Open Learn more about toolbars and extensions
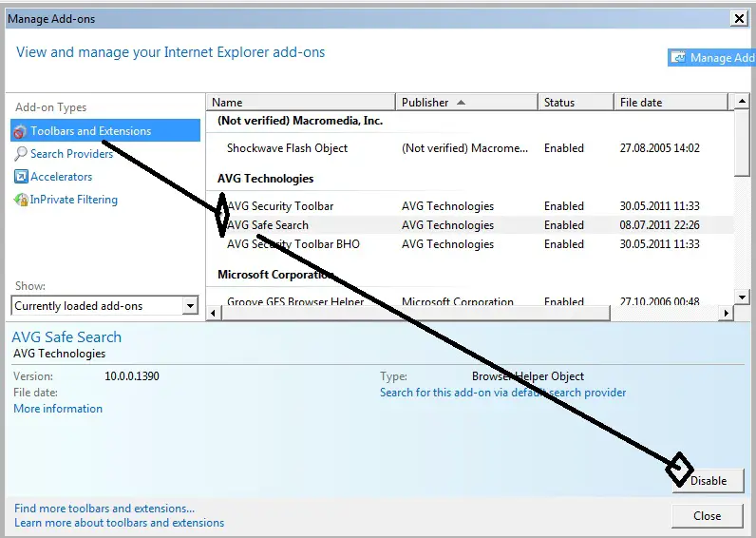The image size is (756, 538). click(119, 523)
